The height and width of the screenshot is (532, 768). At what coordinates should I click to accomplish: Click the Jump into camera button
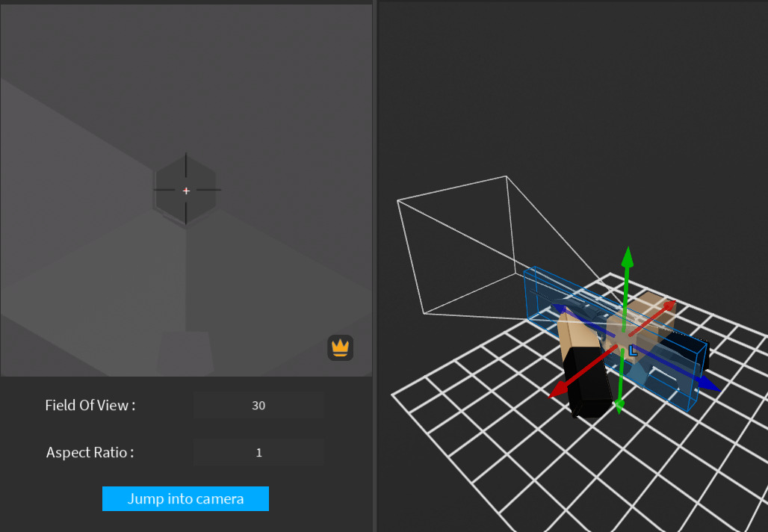[185, 498]
